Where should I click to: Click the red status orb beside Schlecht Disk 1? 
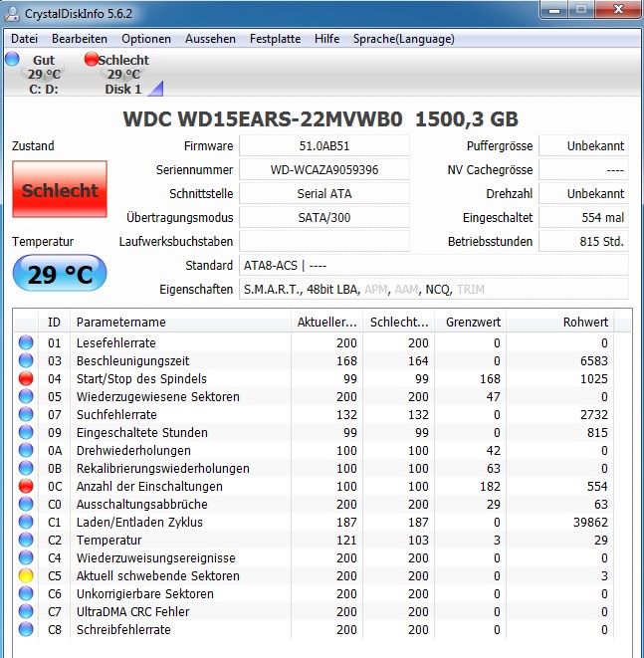pyautogui.click(x=91, y=59)
